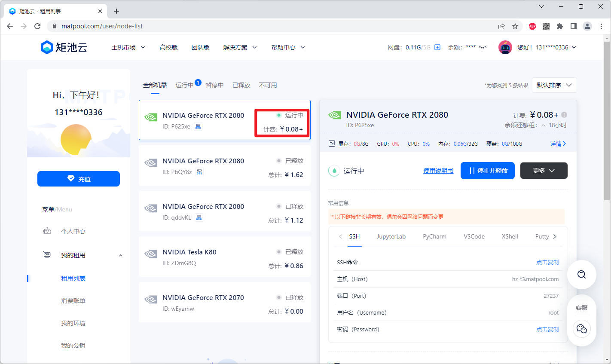611x364 pixels.
Task: Open the search floating button
Action: click(582, 275)
